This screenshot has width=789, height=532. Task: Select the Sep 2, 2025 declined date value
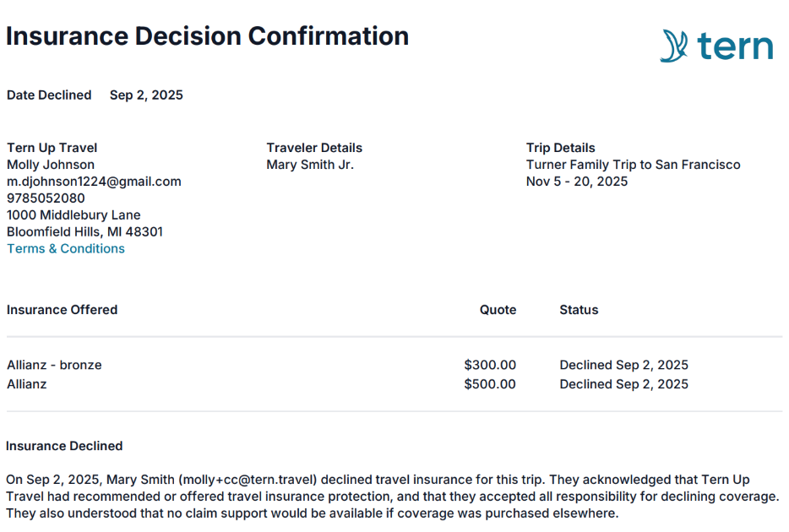(x=146, y=95)
